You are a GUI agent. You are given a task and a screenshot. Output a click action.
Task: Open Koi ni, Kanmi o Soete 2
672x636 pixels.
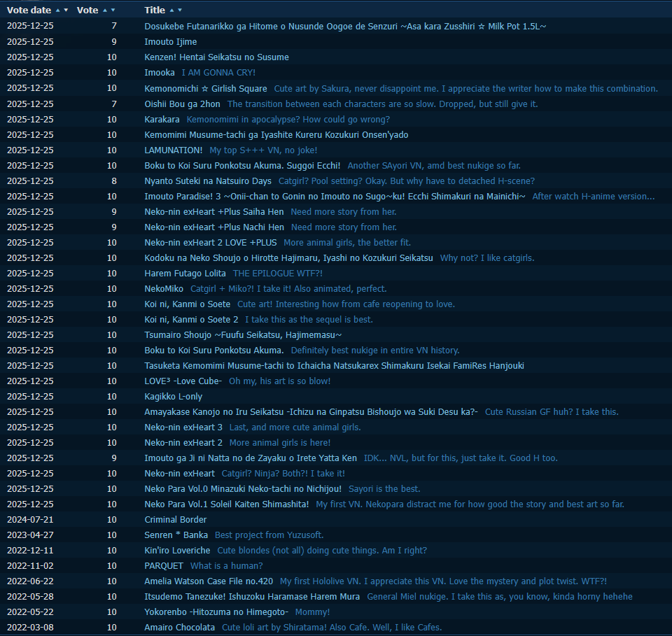click(191, 320)
